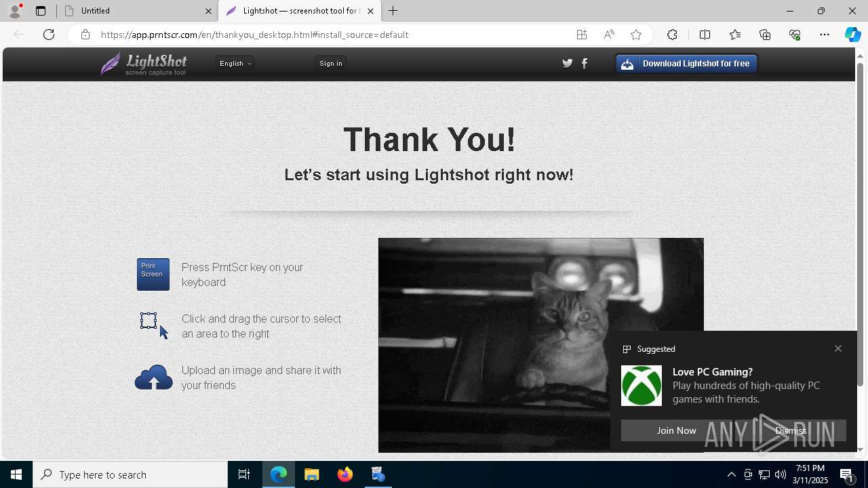
Task: Open the Edge profile icon
Action: pyautogui.click(x=15, y=11)
